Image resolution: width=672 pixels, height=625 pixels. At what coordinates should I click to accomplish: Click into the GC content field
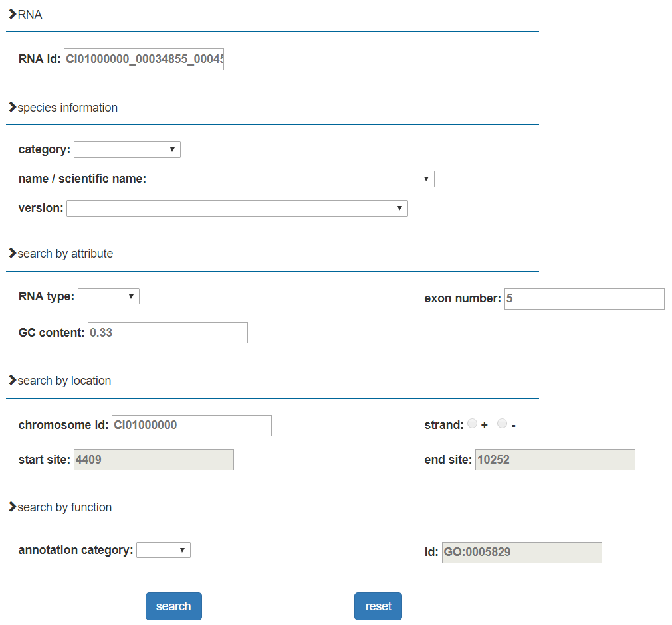coord(168,333)
